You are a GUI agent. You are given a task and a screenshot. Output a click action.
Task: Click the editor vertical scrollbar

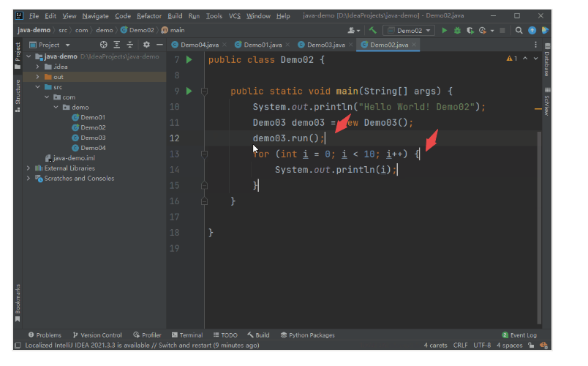[539, 228]
